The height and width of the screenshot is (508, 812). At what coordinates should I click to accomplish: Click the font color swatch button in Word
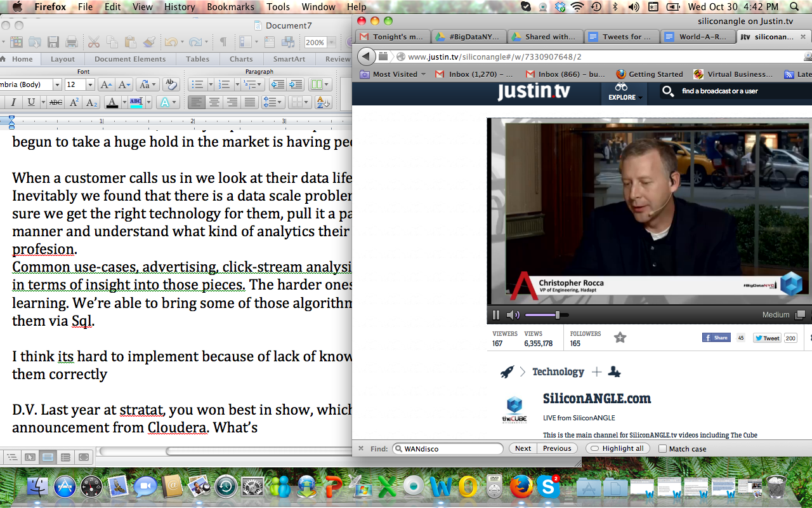pyautogui.click(x=112, y=102)
